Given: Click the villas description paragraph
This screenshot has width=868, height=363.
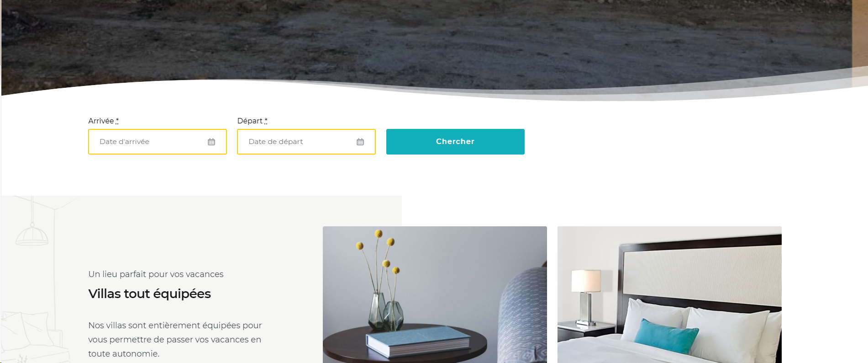Looking at the screenshot, I should 175,339.
